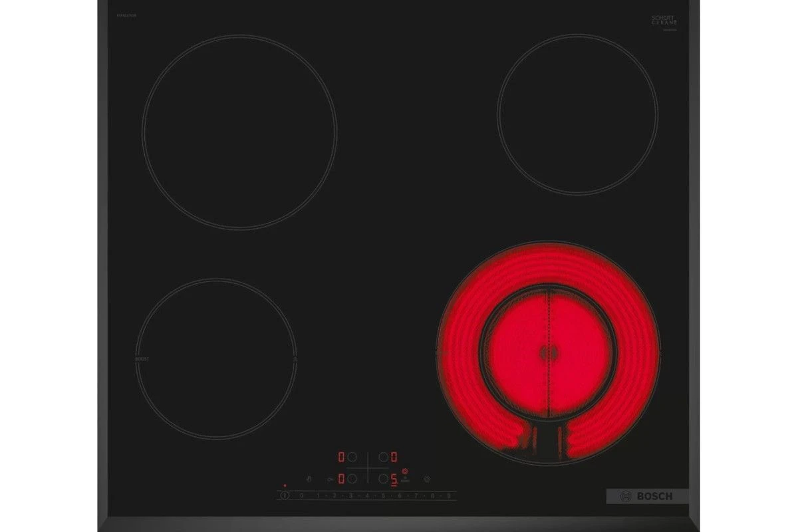Set heat slider to level 9
798x532 pixels.
pyautogui.click(x=449, y=495)
